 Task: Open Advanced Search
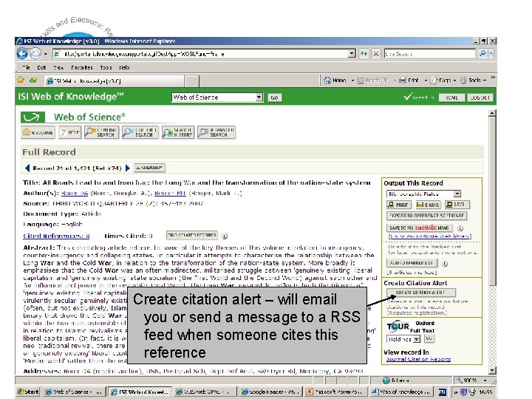click(x=216, y=132)
